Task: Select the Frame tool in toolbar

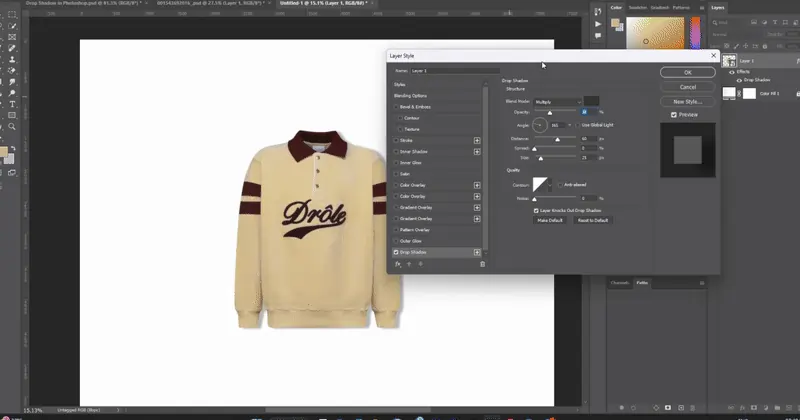Action: tap(12, 37)
